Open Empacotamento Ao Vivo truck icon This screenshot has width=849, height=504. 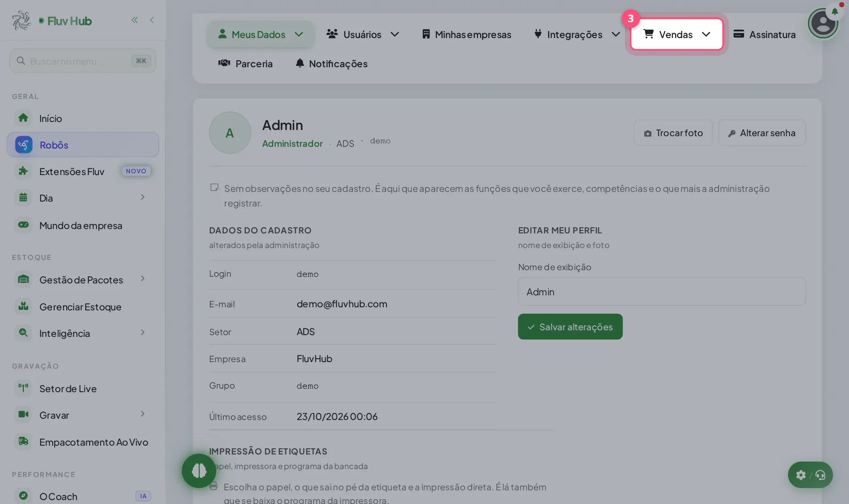23,442
